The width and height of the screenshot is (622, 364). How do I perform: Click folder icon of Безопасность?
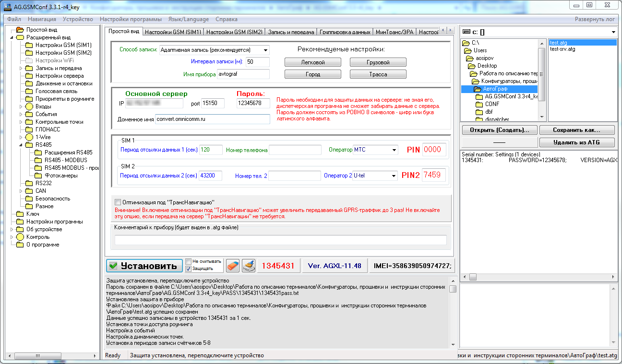click(29, 199)
